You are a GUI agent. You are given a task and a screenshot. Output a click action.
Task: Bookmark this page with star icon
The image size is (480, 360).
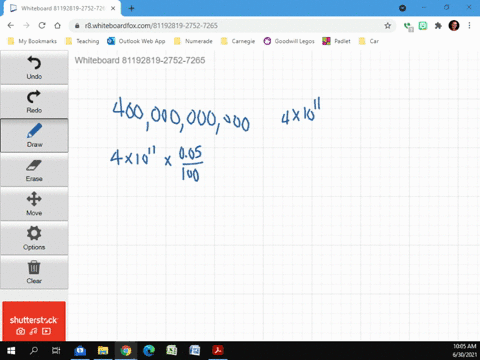click(387, 26)
